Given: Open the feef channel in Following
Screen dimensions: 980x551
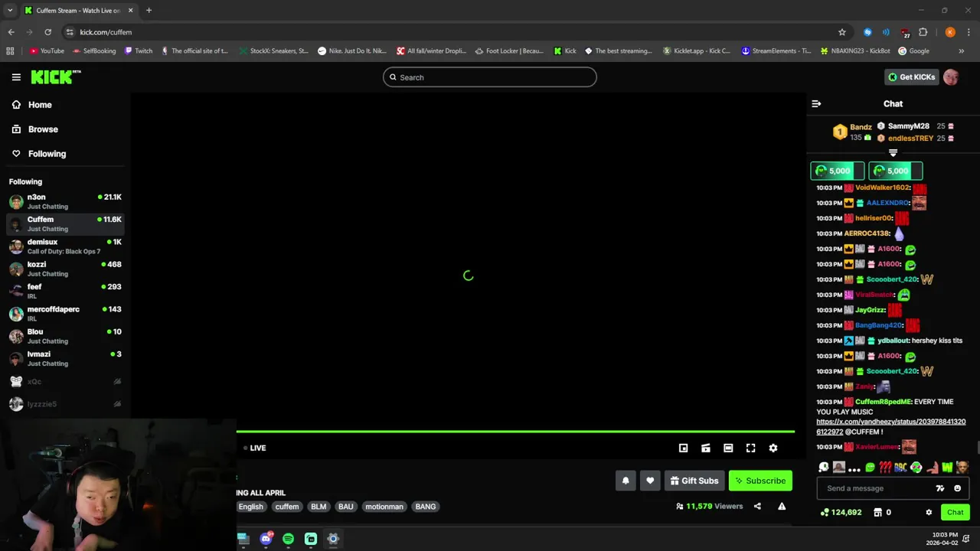Looking at the screenshot, I should click(x=65, y=291).
